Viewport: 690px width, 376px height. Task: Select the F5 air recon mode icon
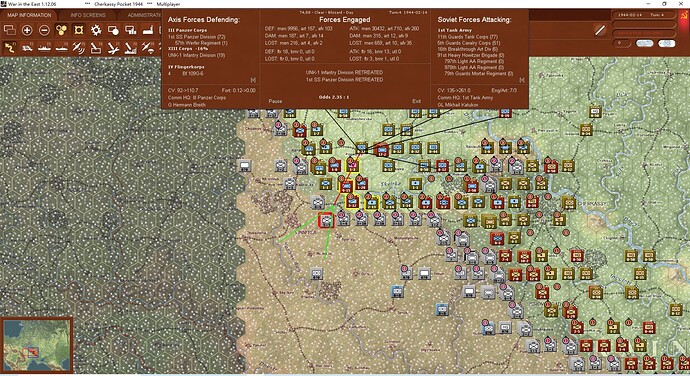click(x=79, y=48)
